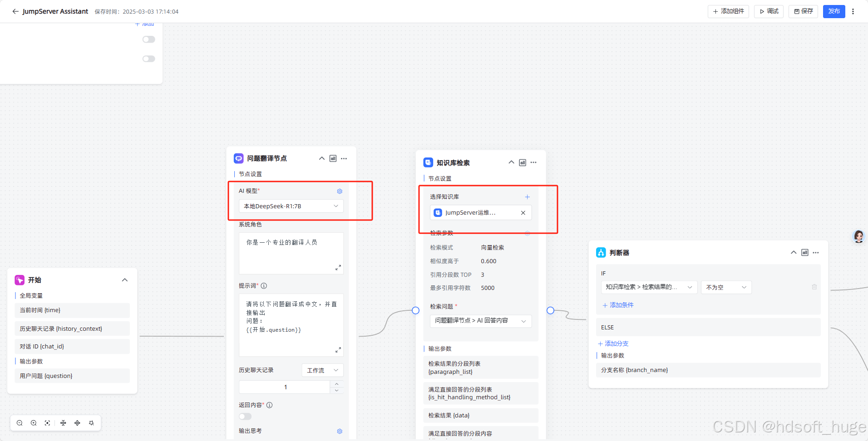868x441 pixels.
Task: Click 对话 ID {chat_id} variable
Action: 72,347
